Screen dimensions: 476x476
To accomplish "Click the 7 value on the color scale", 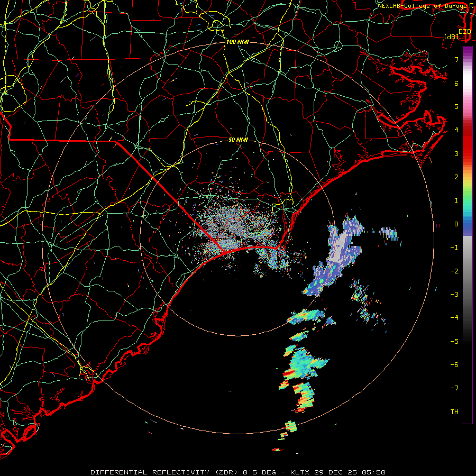I will click(x=456, y=59).
